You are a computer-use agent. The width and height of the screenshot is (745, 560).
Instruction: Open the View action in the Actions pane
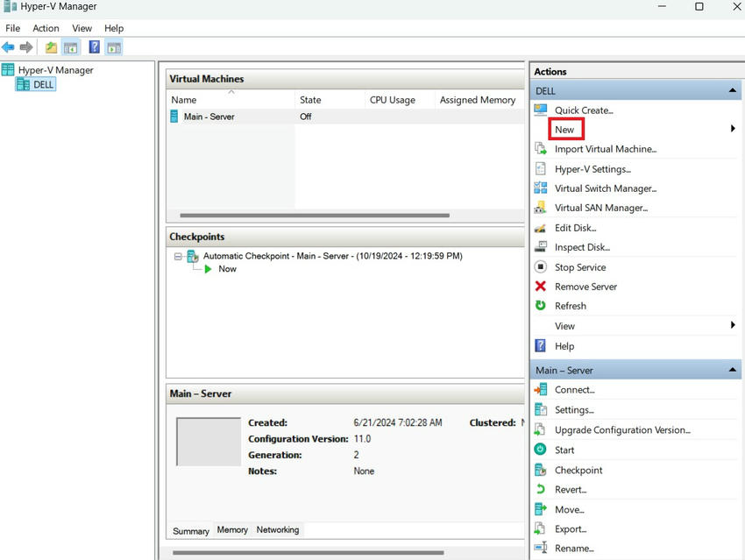[564, 326]
